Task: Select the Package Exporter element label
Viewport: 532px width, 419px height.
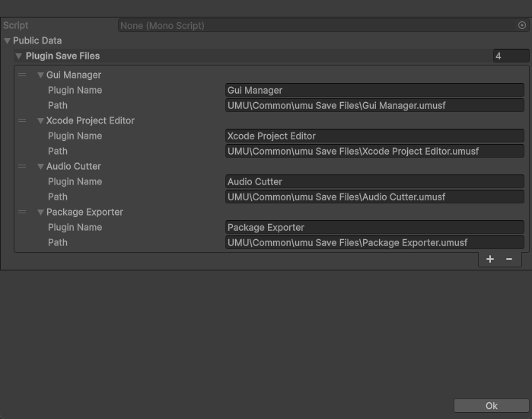Action: 84,213
